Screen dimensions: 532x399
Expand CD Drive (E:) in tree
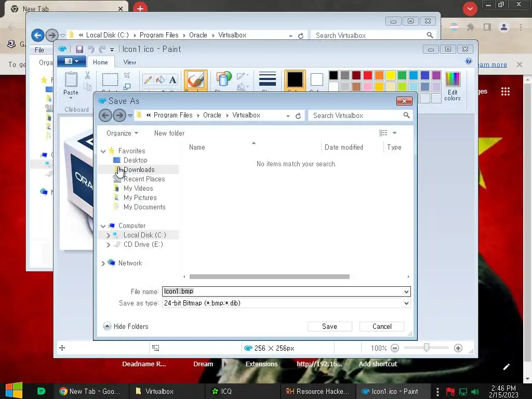(108, 245)
